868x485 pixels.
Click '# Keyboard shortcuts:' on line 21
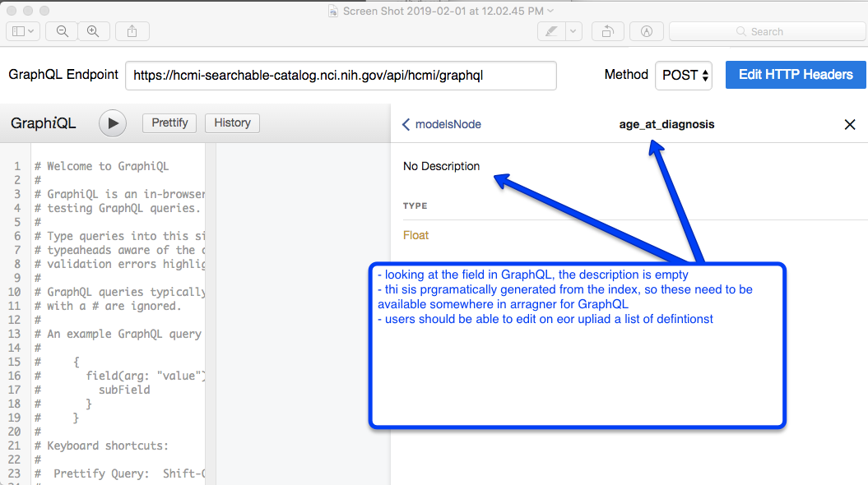click(102, 446)
